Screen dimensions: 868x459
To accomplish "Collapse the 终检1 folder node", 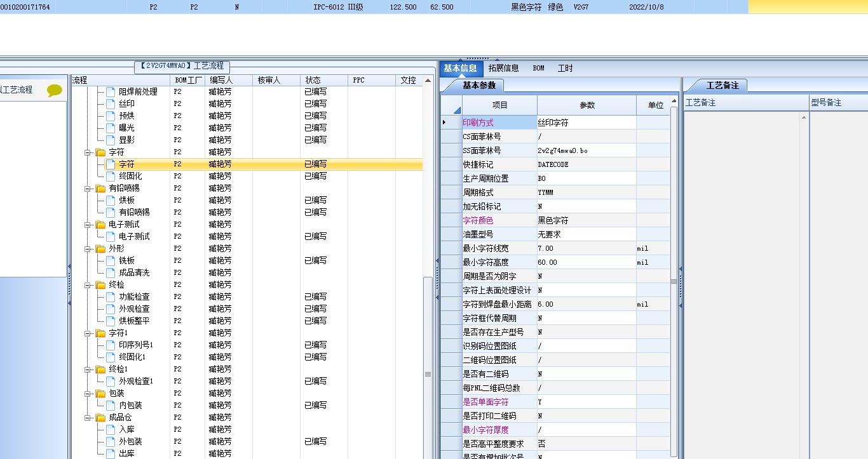I will click(88, 369).
